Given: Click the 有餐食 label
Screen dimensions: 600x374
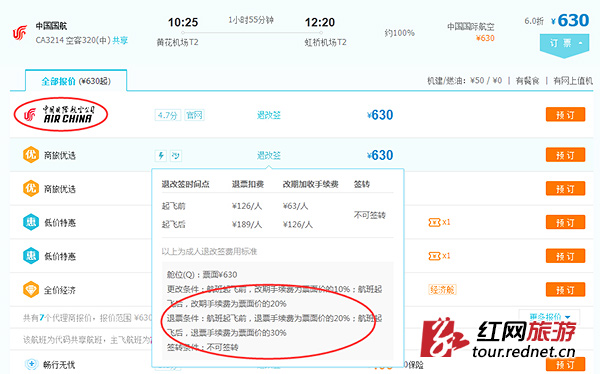Looking at the screenshot, I should tap(527, 81).
